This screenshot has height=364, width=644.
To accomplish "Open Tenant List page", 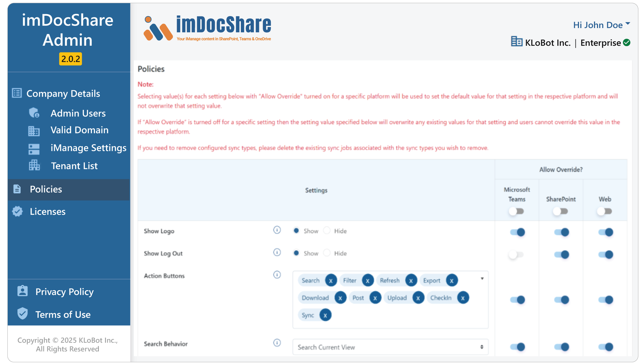I will (x=74, y=166).
